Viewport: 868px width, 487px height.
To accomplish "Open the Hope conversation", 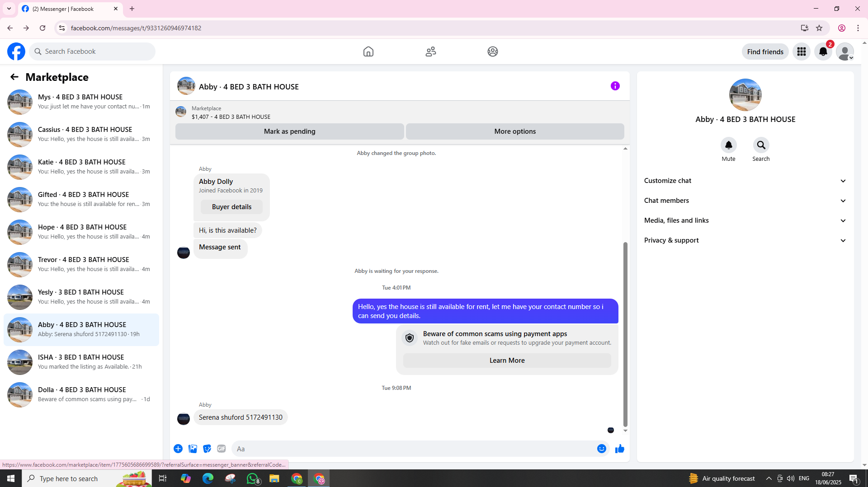I will pyautogui.click(x=81, y=232).
